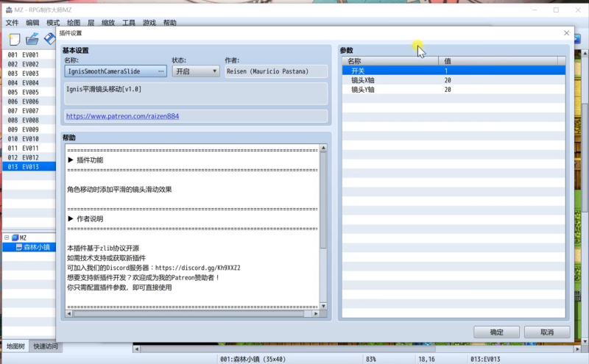Open the 模式 menu
Screen dimensions: 589x364
pyautogui.click(x=53, y=23)
